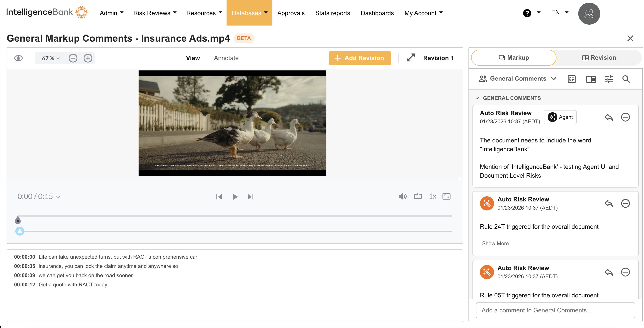644x328 pixels.
Task: Click the expand fullscreen arrows icon
Action: pos(411,58)
